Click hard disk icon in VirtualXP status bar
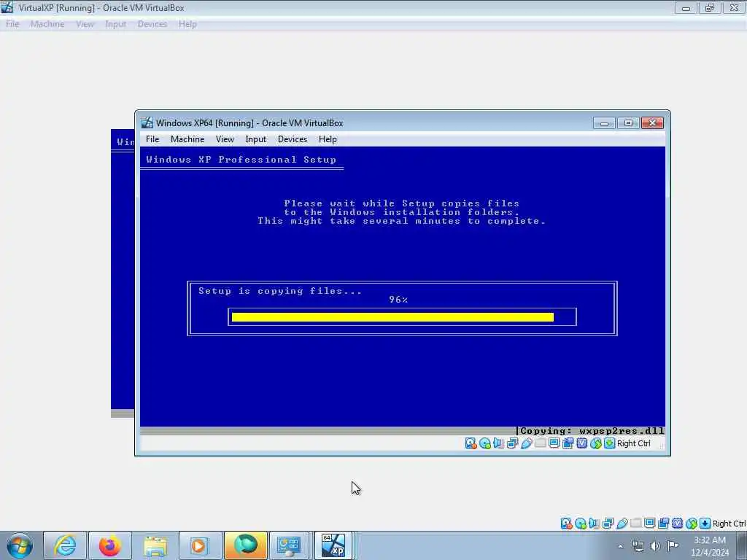747x560 pixels. coord(566,524)
